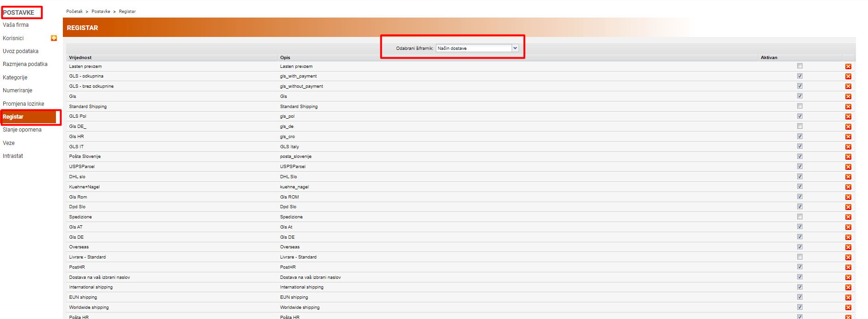Toggle Aktivan checkbox for USPSParcel

(800, 166)
